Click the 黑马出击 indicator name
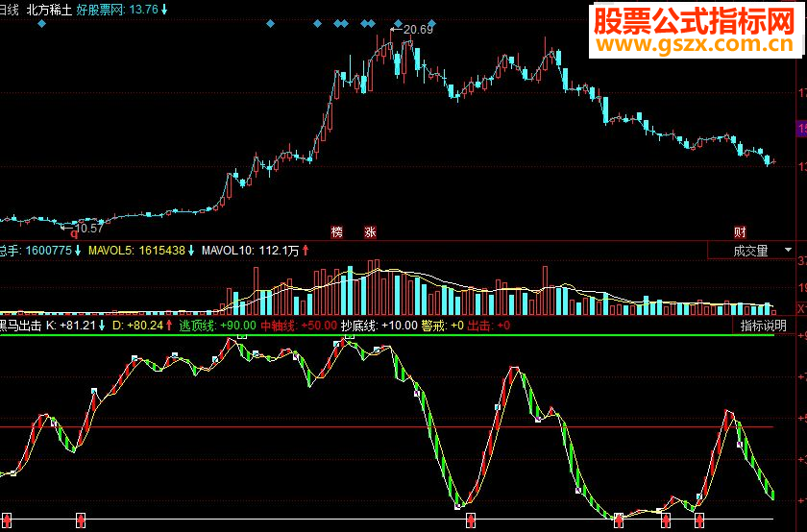The width and height of the screenshot is (807, 532). (x=20, y=326)
